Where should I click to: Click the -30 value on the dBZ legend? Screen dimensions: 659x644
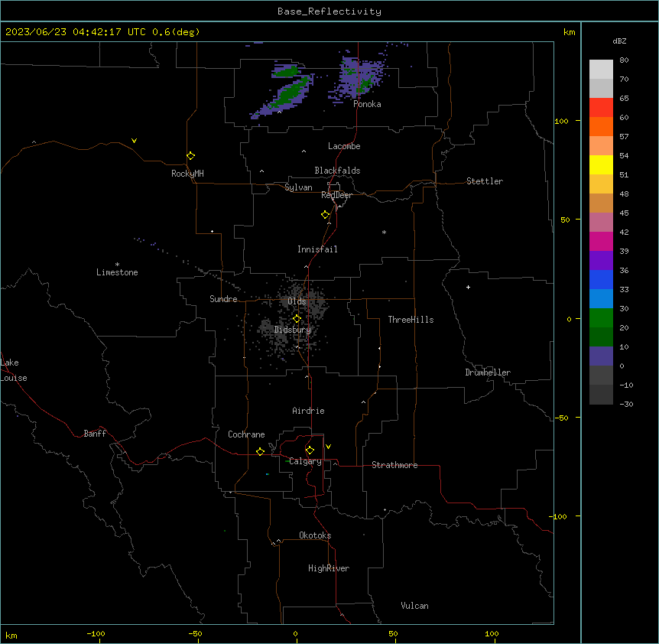click(x=626, y=405)
